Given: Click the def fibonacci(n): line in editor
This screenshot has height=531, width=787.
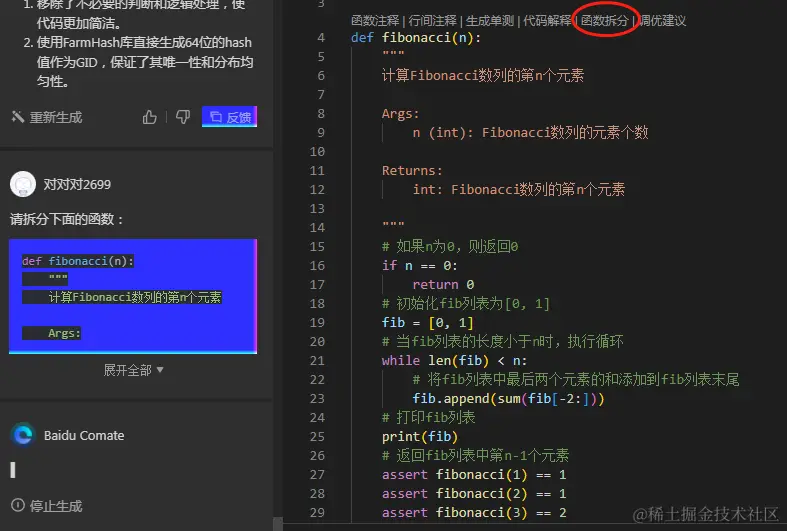Looking at the screenshot, I should tap(416, 38).
